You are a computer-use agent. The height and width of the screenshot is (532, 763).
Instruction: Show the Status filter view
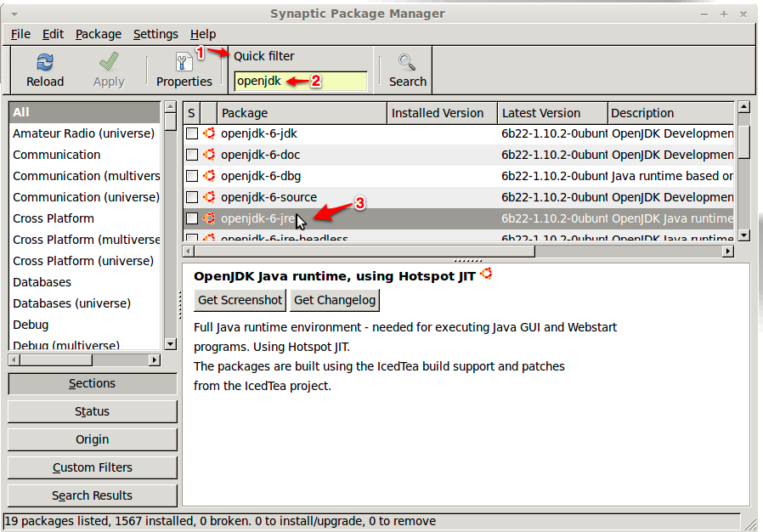point(93,412)
